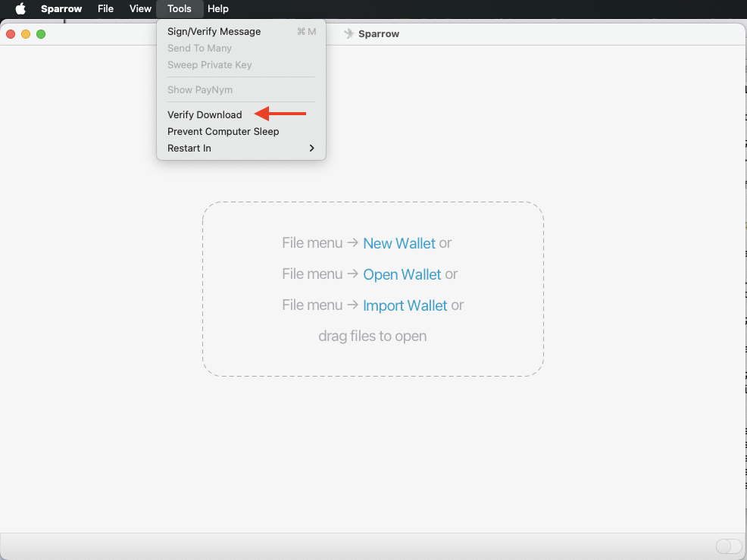Minimize the window with the yellow button

coord(26,34)
